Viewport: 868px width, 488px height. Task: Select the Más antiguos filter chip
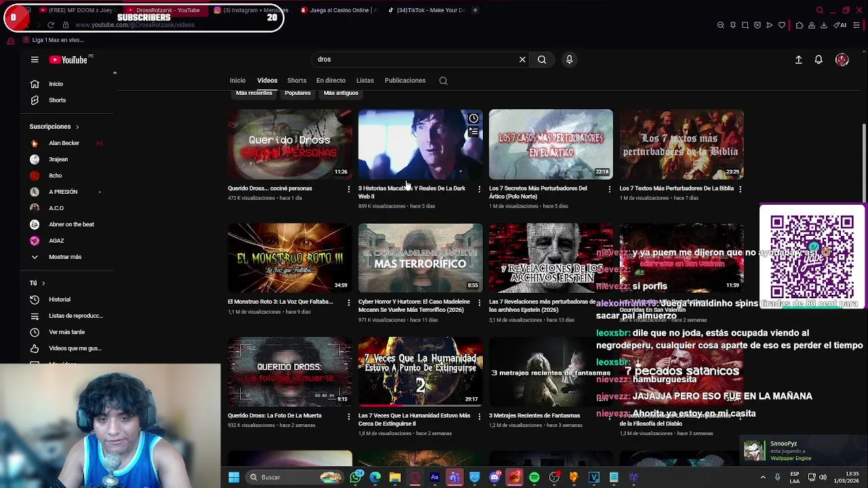click(x=341, y=93)
